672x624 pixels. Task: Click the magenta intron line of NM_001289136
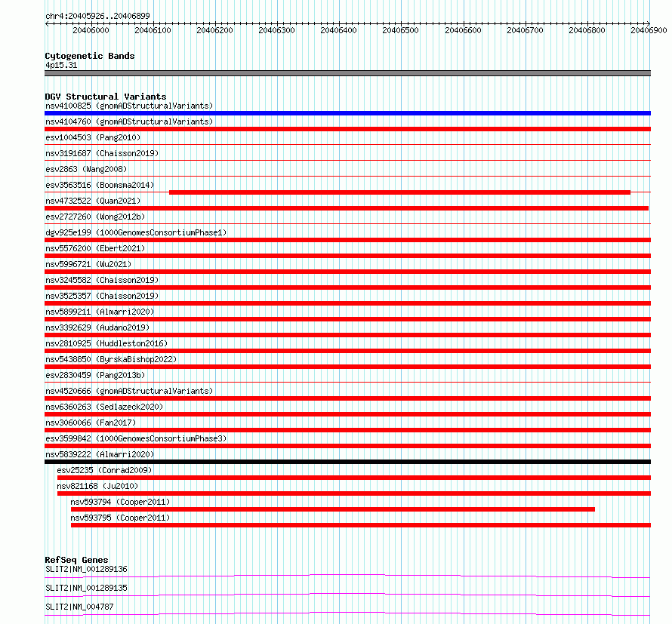[347, 575]
